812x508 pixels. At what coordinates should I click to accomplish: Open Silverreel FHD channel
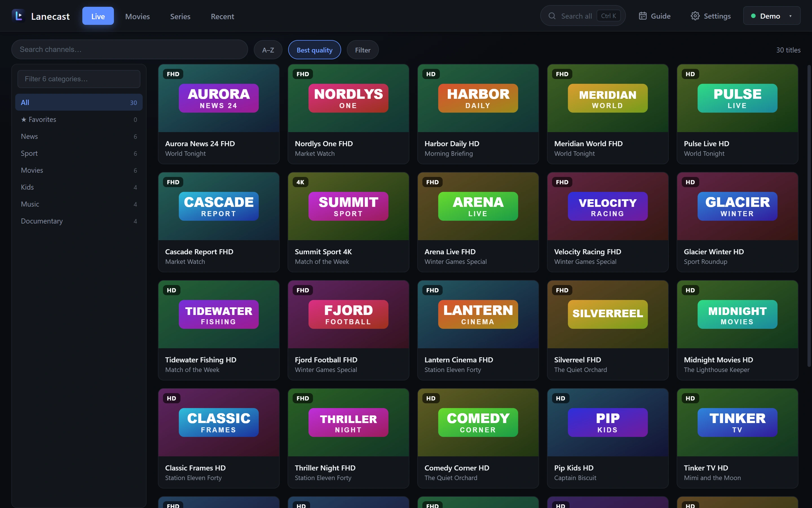[x=608, y=330]
